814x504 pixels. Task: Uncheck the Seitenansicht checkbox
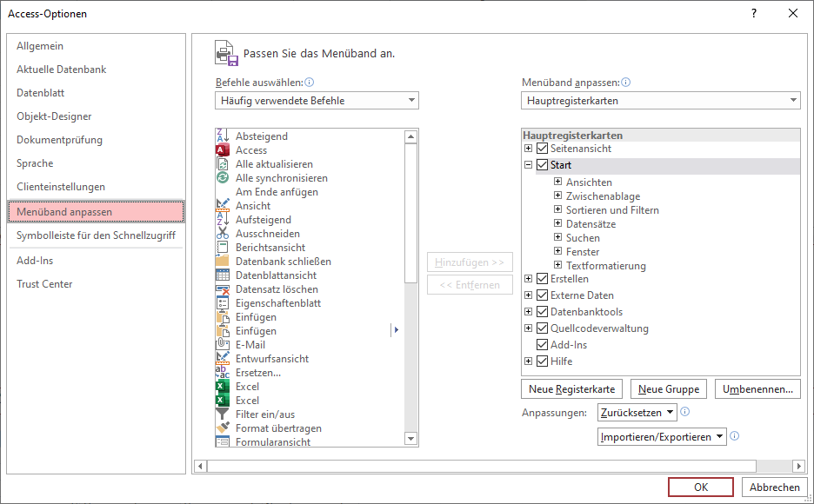coord(543,149)
